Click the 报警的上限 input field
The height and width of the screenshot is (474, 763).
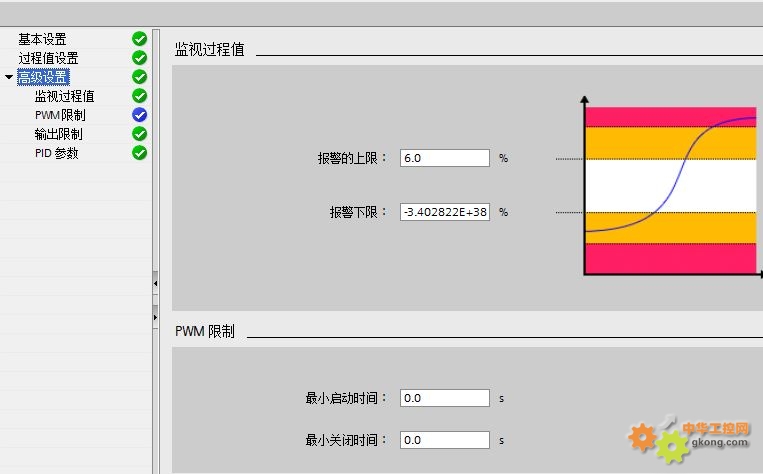tap(445, 158)
